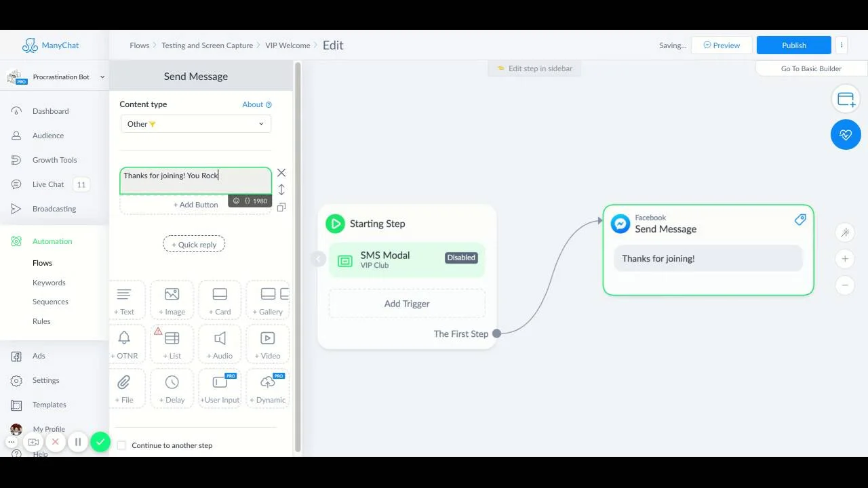Screen dimensions: 868x488
Task: Click The First Step connector dot
Action: click(x=496, y=333)
